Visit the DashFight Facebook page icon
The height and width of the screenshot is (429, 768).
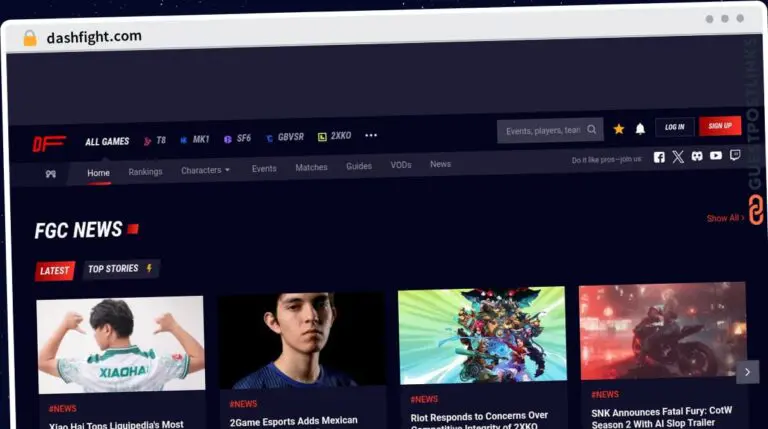[659, 157]
